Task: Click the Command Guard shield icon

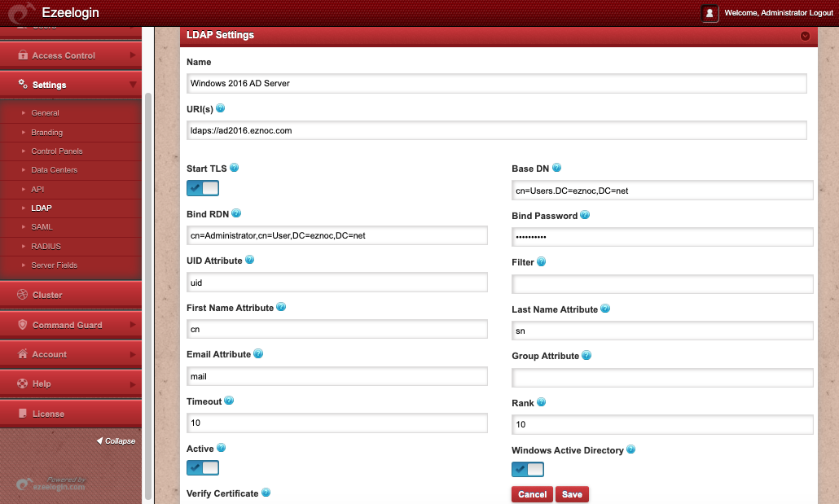Action: (23, 324)
